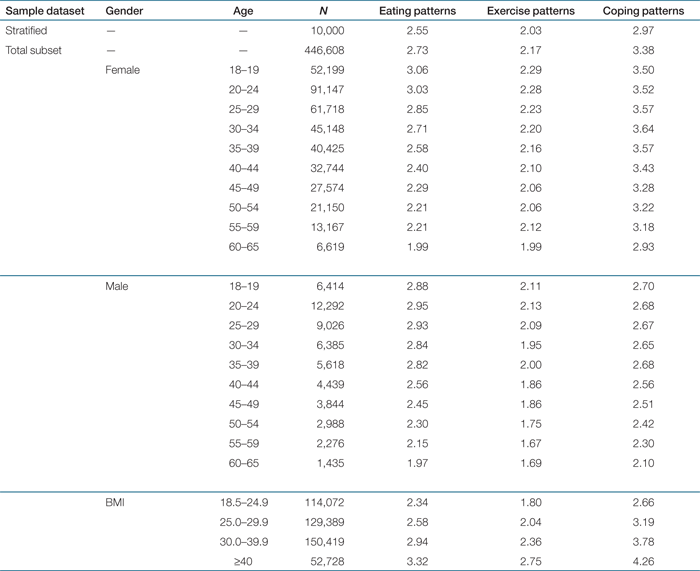
Task: Select the 'Gender' column header
Action: click(x=124, y=11)
